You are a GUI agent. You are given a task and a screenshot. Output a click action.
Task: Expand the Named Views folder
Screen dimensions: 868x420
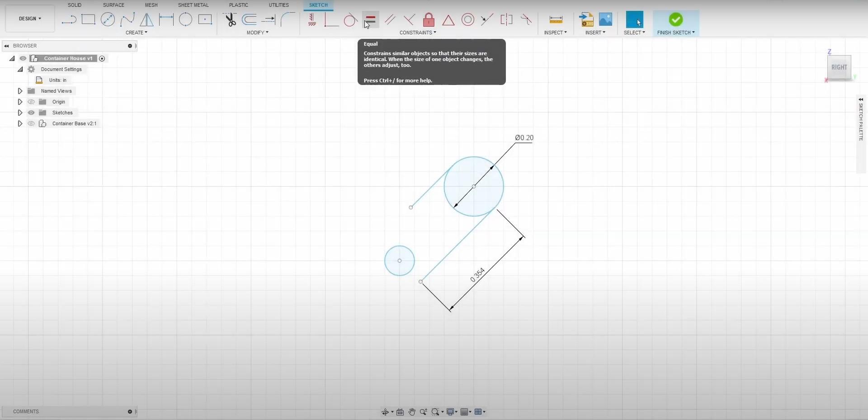[20, 91]
